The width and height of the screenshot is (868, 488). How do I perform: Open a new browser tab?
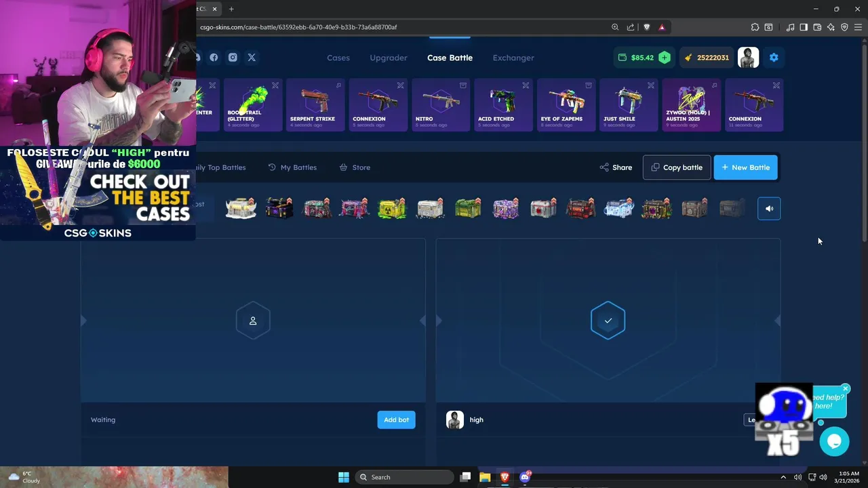tap(231, 9)
